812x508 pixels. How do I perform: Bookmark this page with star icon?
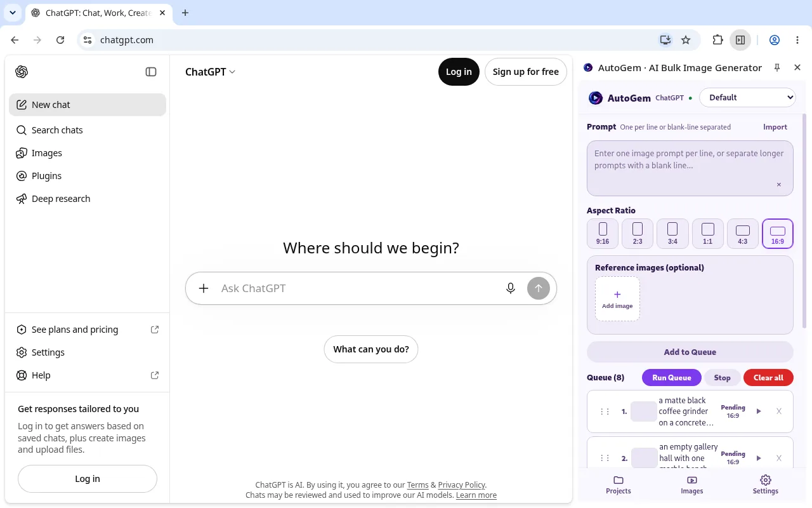tap(686, 40)
